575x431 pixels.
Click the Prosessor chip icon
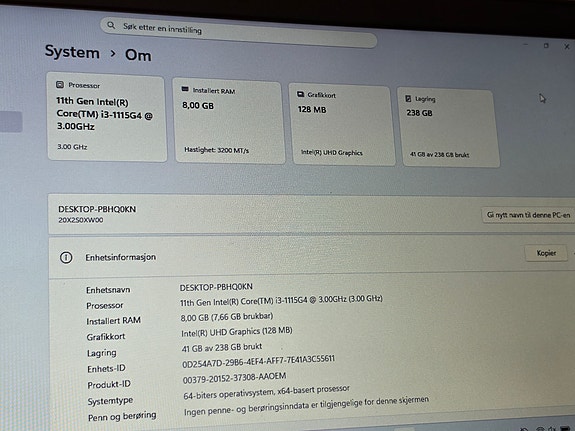[60, 85]
